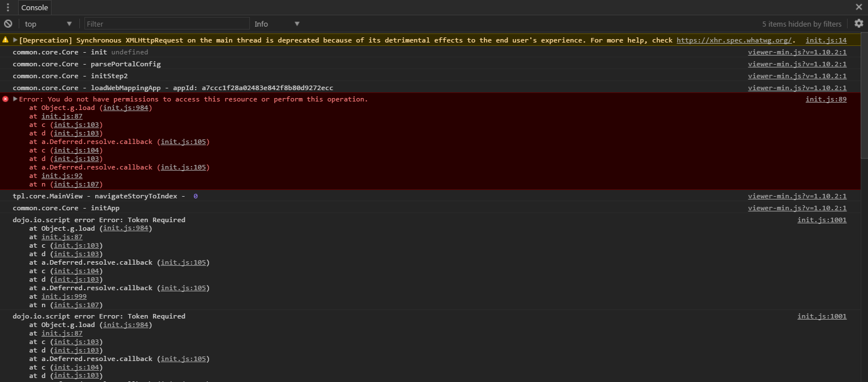868x382 pixels.
Task: Click the yellow deprecation warning icon
Action: coord(6,40)
